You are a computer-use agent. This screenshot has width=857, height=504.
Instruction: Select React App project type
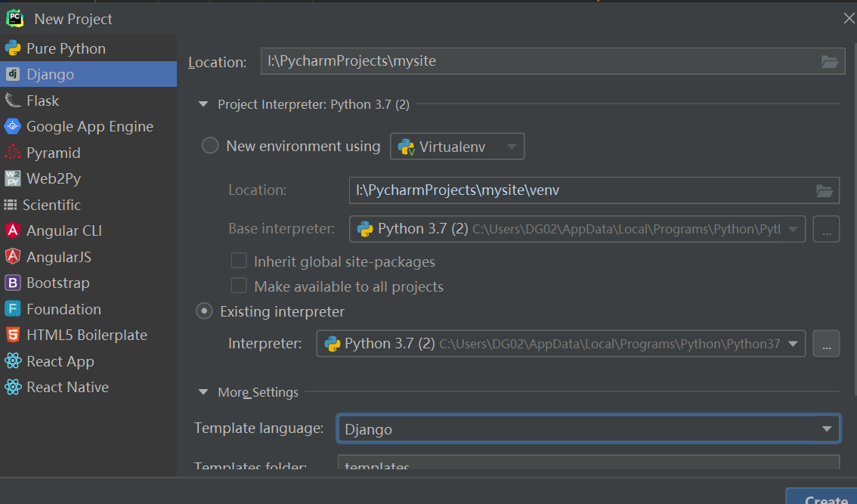pyautogui.click(x=88, y=361)
